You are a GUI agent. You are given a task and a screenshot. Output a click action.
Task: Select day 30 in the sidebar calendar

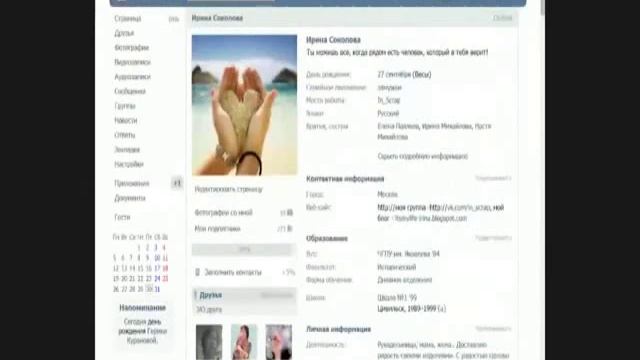pos(149,289)
